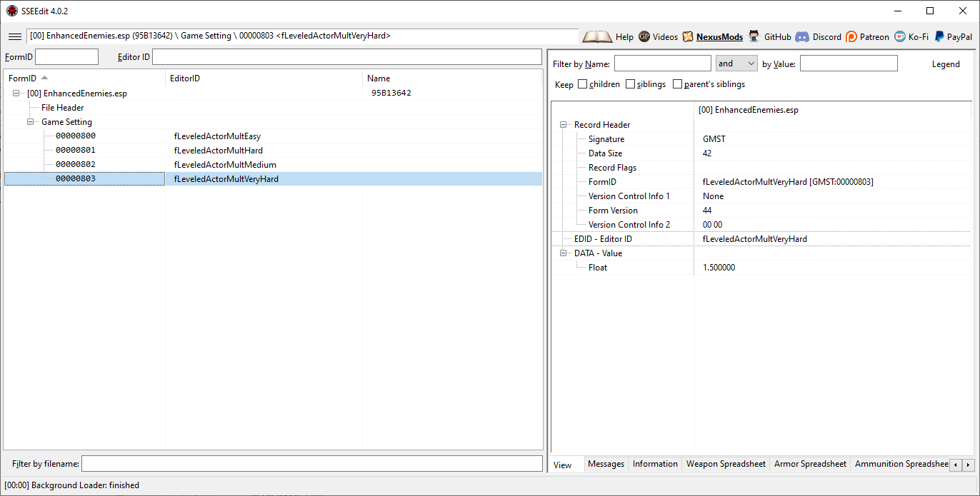This screenshot has height=496, width=980.
Task: Open the GitHub octocat icon
Action: click(754, 36)
